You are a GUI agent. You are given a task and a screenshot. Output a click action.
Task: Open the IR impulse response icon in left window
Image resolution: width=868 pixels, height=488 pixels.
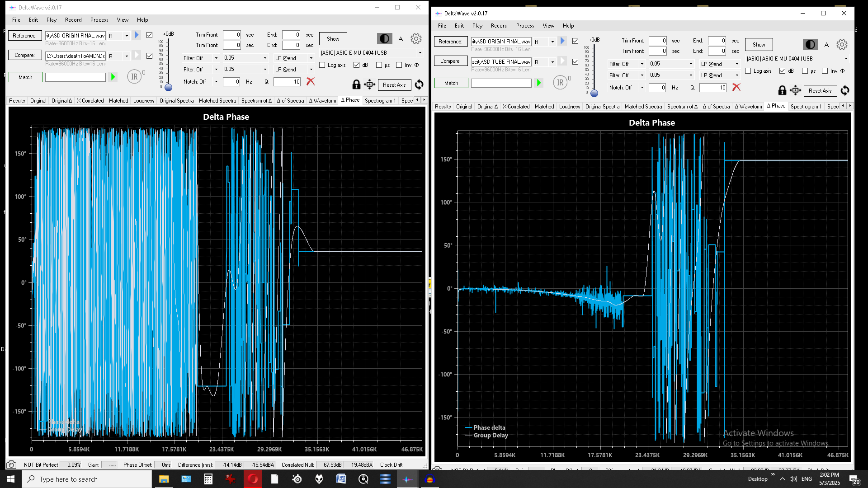coord(134,77)
